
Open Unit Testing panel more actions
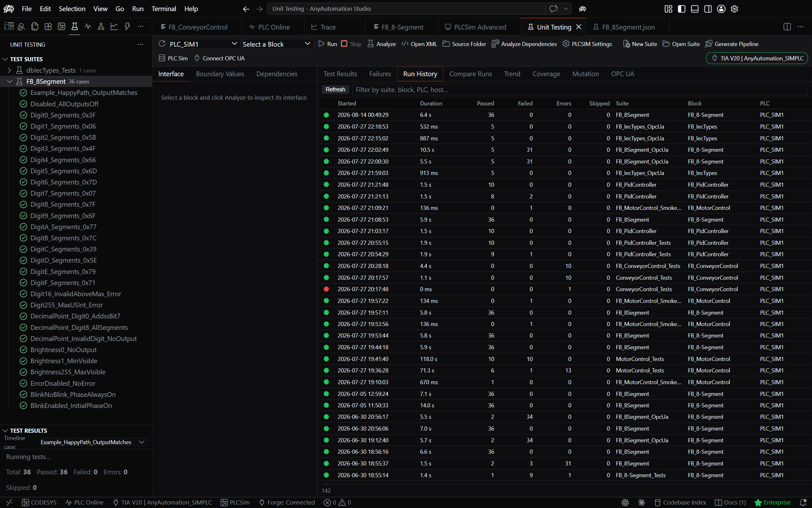[140, 44]
